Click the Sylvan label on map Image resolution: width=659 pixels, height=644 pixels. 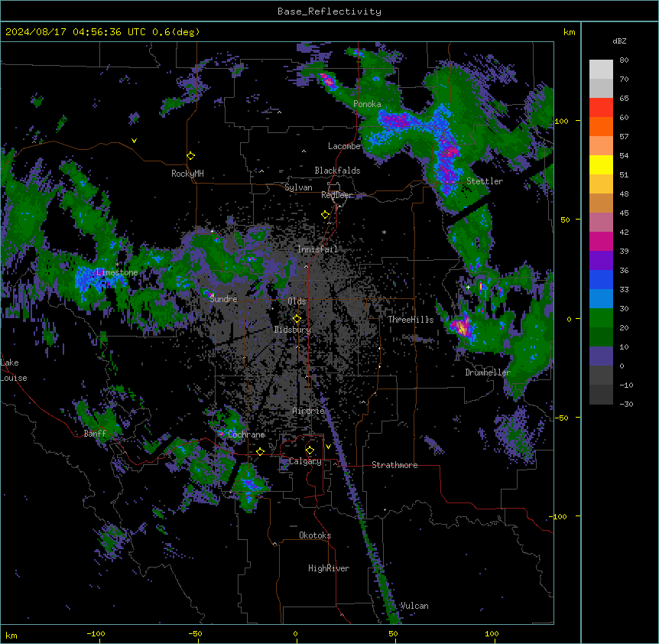tap(298, 187)
